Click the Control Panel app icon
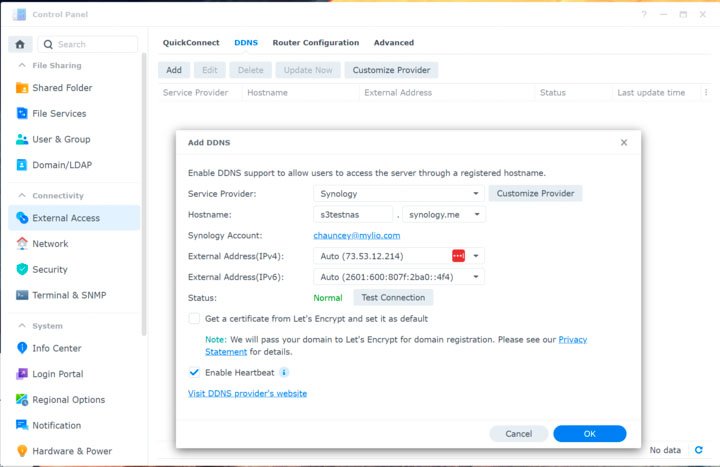Viewport: 720px width, 467px height. tap(20, 14)
